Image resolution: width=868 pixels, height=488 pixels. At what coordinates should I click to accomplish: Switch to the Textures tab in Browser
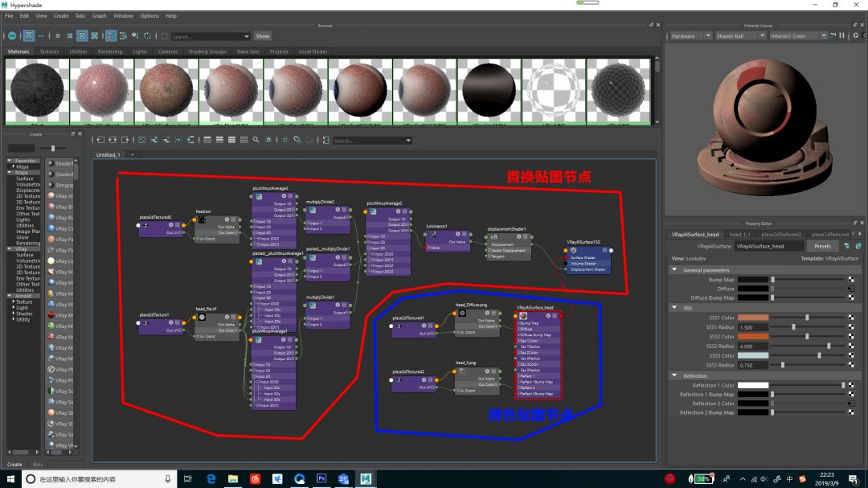[49, 51]
